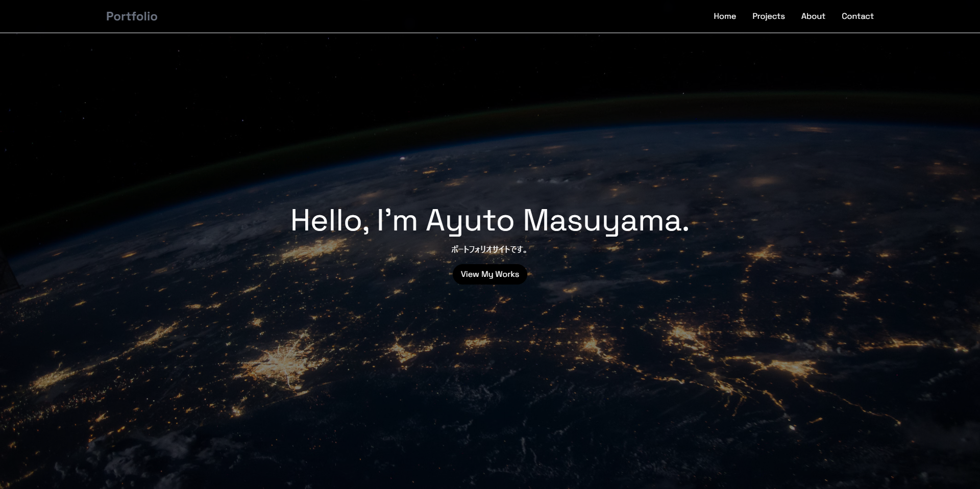Click the letter "P" of the Portfolio logo
Viewport: 980px width, 489px height.
pos(110,16)
